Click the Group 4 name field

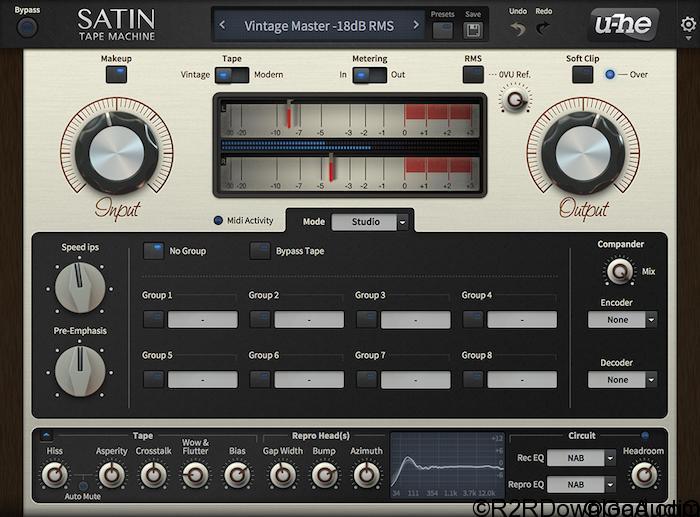pos(522,320)
